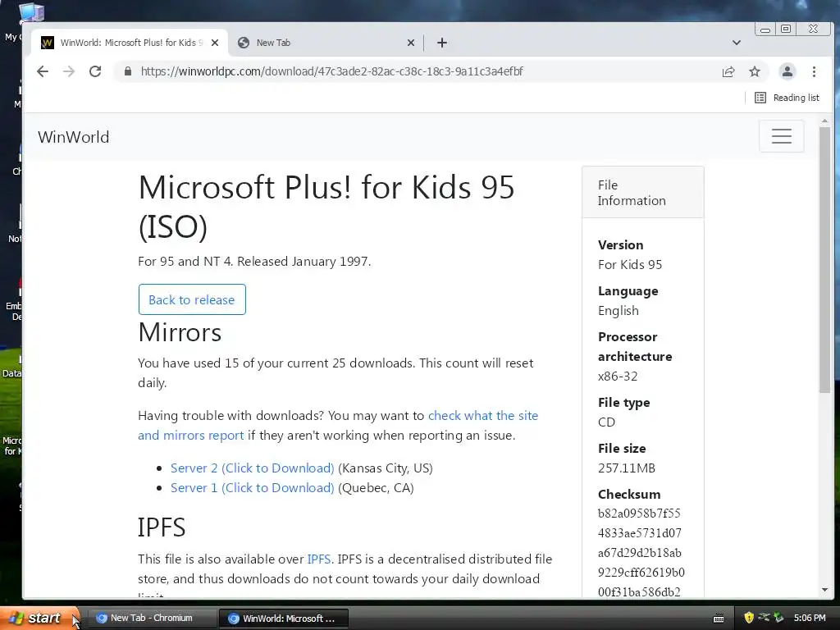Reload the WinWorld page
The width and height of the screenshot is (840, 630).
tap(95, 71)
